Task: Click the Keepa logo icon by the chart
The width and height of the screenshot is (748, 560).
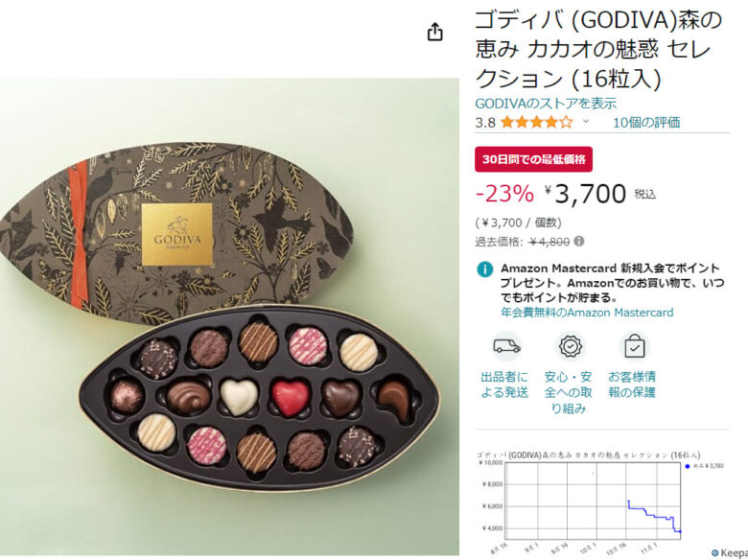Action: (x=714, y=553)
